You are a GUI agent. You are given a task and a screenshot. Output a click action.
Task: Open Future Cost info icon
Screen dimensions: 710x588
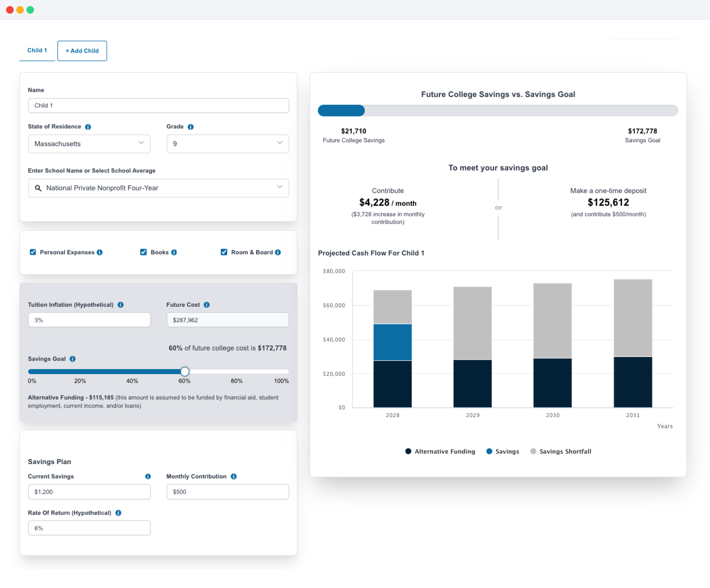[207, 305]
